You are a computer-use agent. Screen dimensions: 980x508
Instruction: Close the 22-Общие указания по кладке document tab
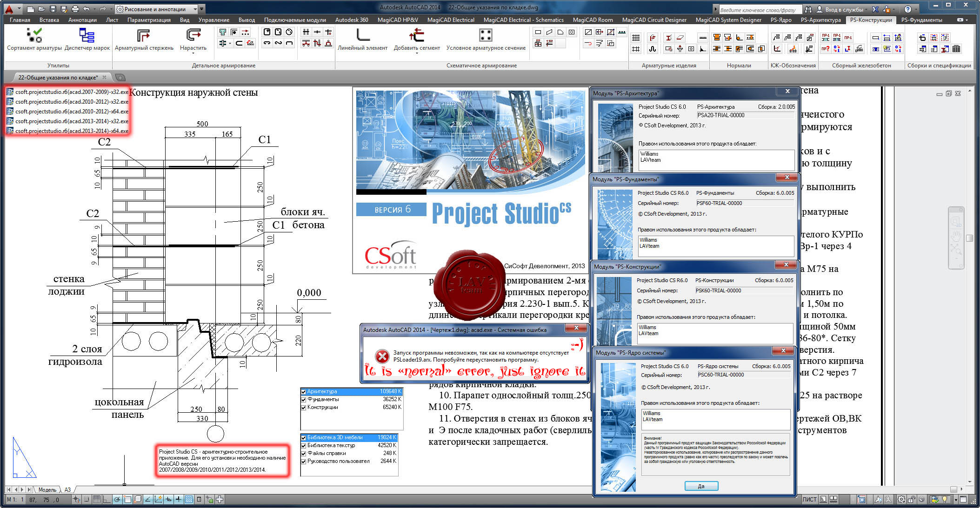pyautogui.click(x=104, y=77)
